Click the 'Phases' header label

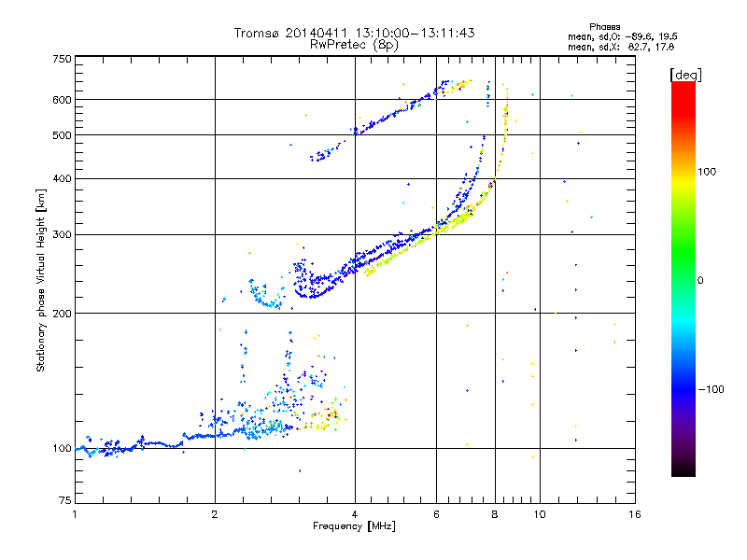604,27
